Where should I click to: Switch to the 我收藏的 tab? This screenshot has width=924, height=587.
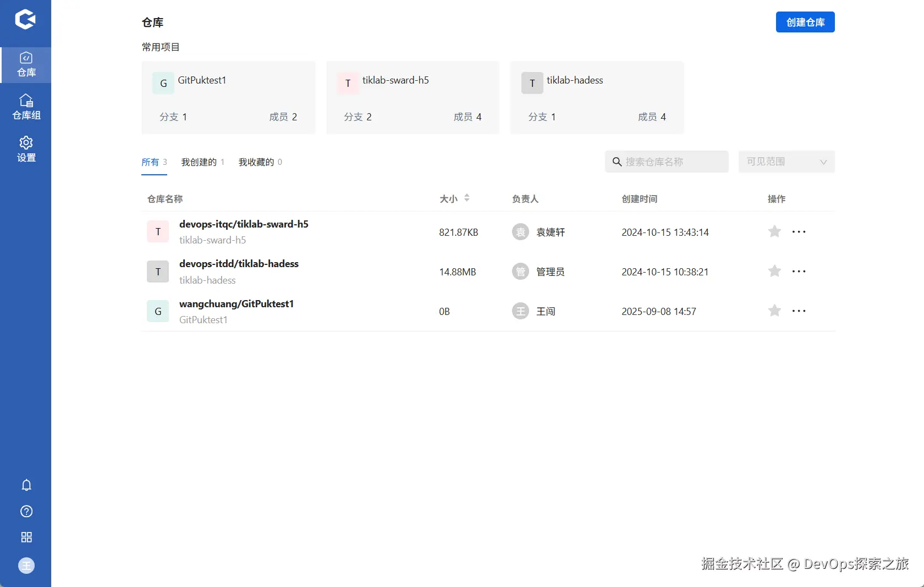[260, 162]
